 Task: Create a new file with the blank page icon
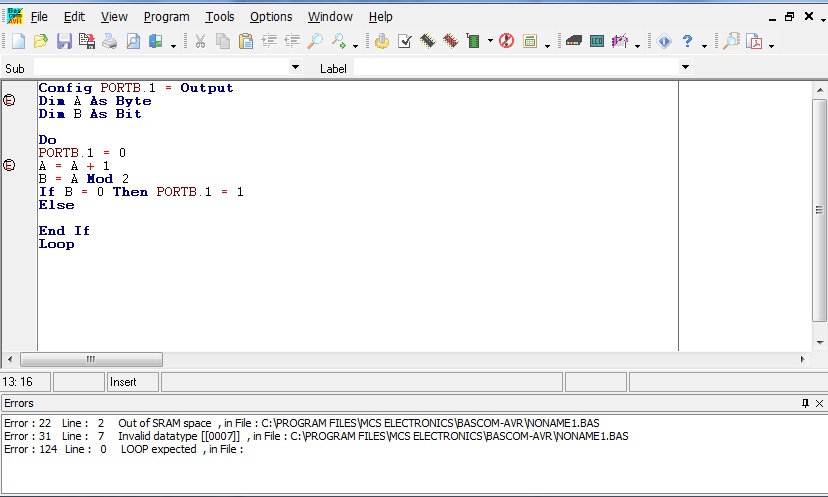(x=18, y=41)
